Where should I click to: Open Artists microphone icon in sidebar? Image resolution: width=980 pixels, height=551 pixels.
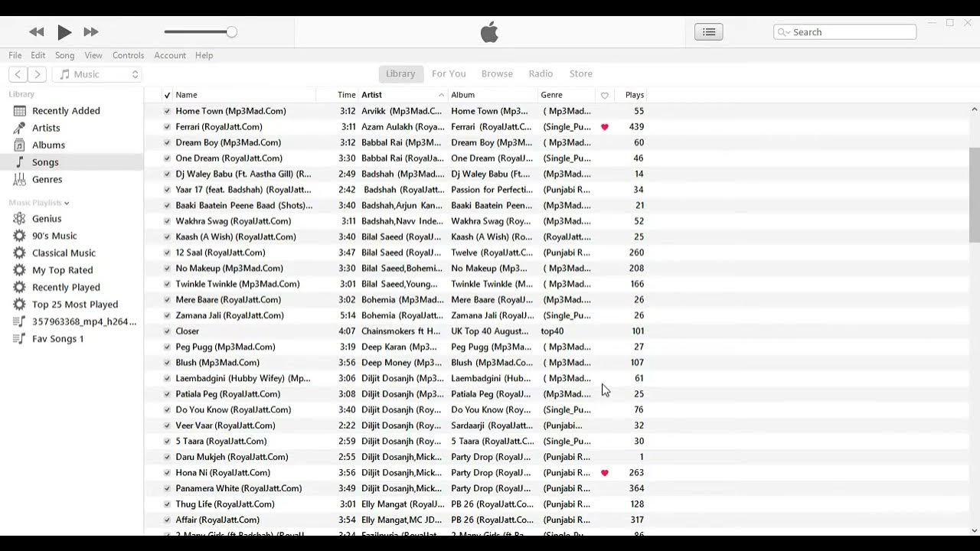[x=20, y=128]
